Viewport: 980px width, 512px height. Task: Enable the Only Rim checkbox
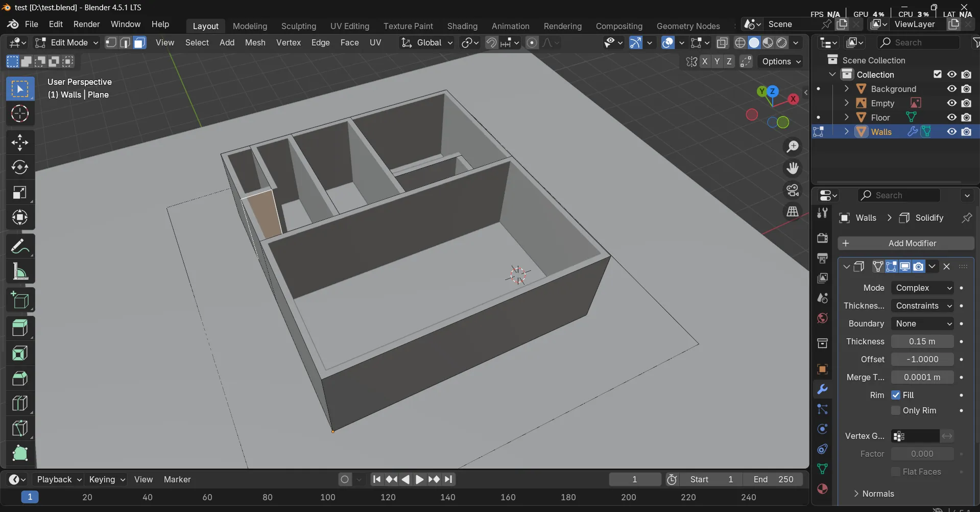pyautogui.click(x=896, y=411)
